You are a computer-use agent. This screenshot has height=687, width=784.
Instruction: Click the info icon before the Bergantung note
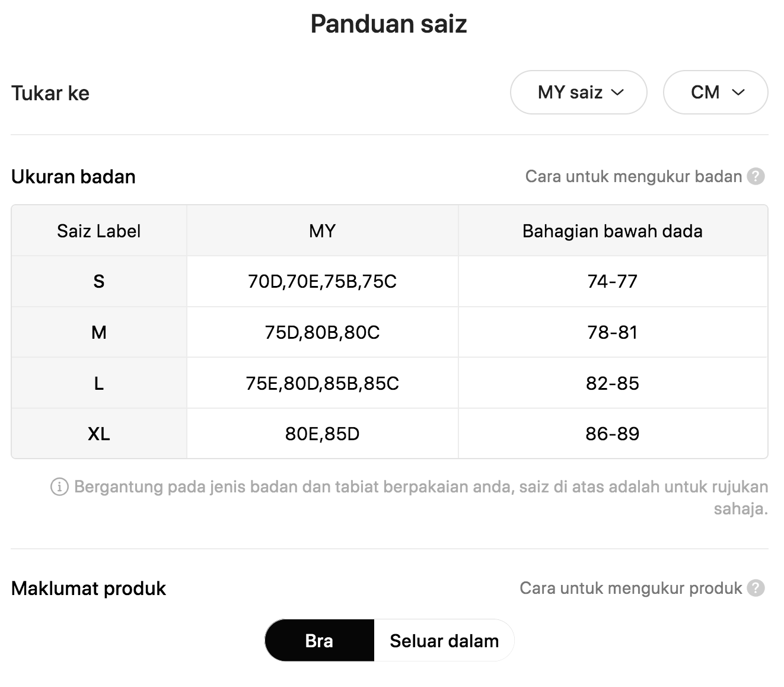(x=59, y=487)
